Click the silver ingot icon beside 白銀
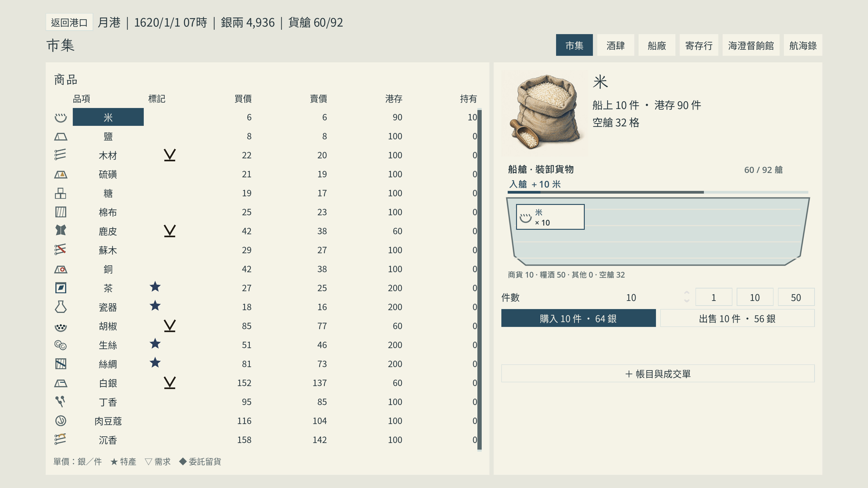 coord(61,383)
